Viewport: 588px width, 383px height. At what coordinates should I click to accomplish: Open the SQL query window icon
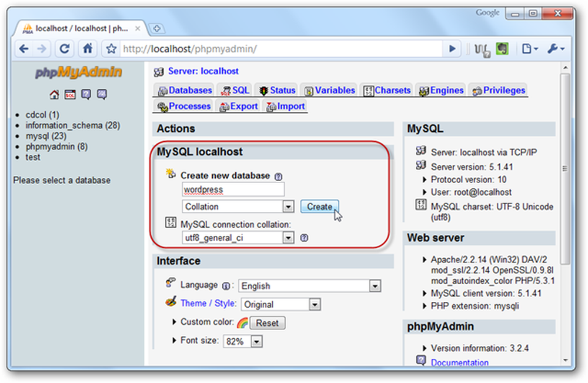click(70, 95)
